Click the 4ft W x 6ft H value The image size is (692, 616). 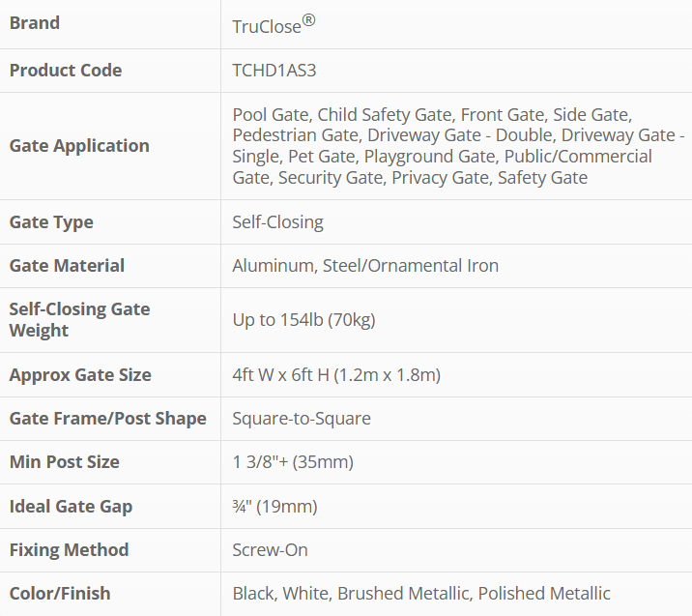[336, 375]
